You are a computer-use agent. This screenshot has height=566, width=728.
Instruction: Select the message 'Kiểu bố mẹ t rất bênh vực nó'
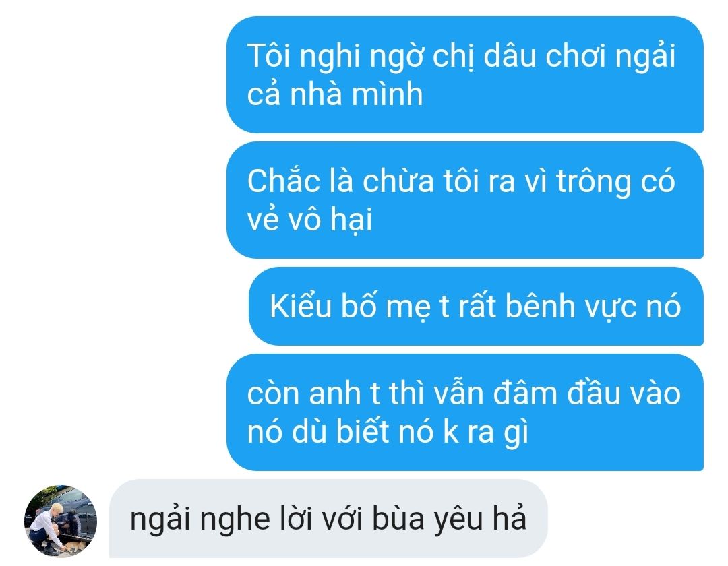476,306
